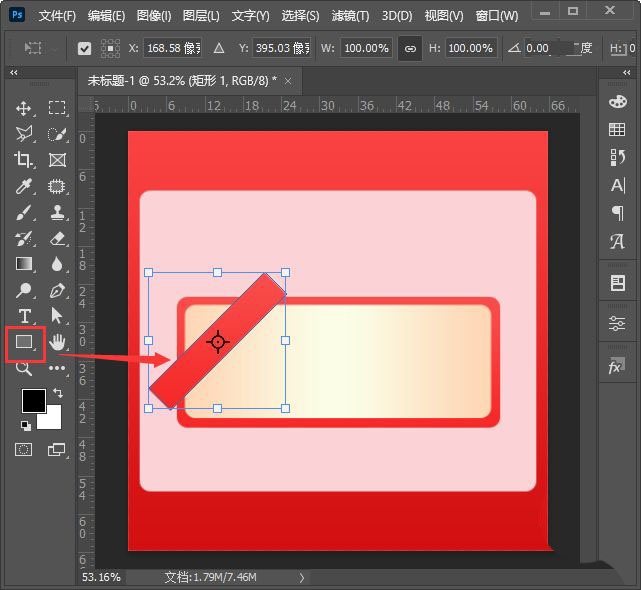Open the Swatches grid panel icon
The height and width of the screenshot is (590, 641).
pyautogui.click(x=617, y=130)
